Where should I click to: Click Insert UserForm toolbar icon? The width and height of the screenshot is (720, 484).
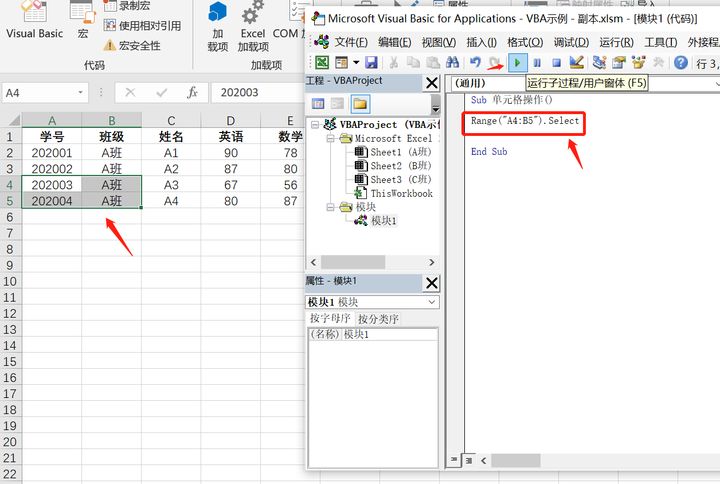coord(342,62)
